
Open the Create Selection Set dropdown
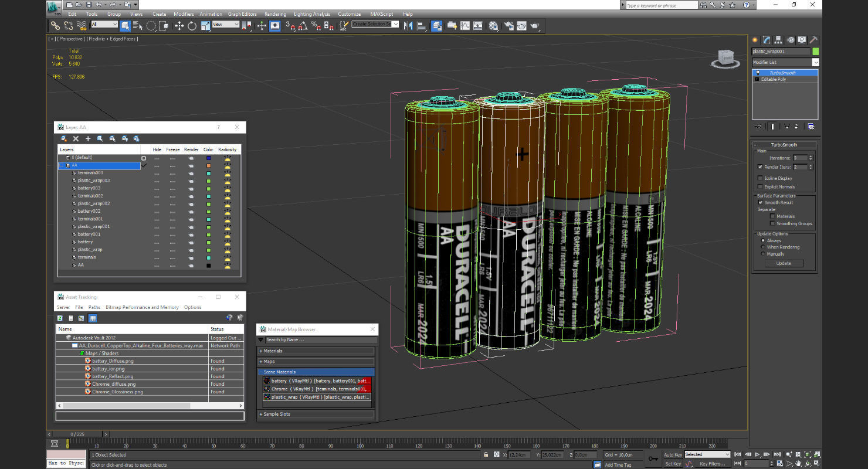375,24
